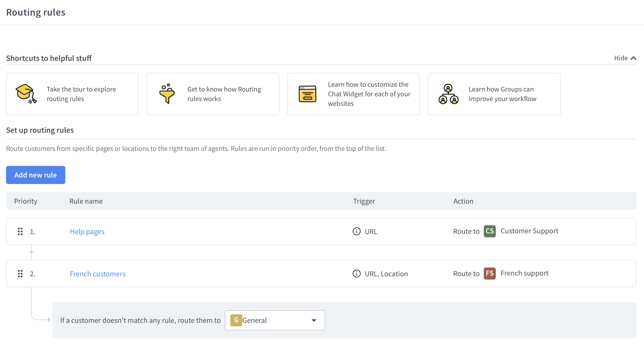
Task: Click the groups people icon
Action: click(x=448, y=94)
